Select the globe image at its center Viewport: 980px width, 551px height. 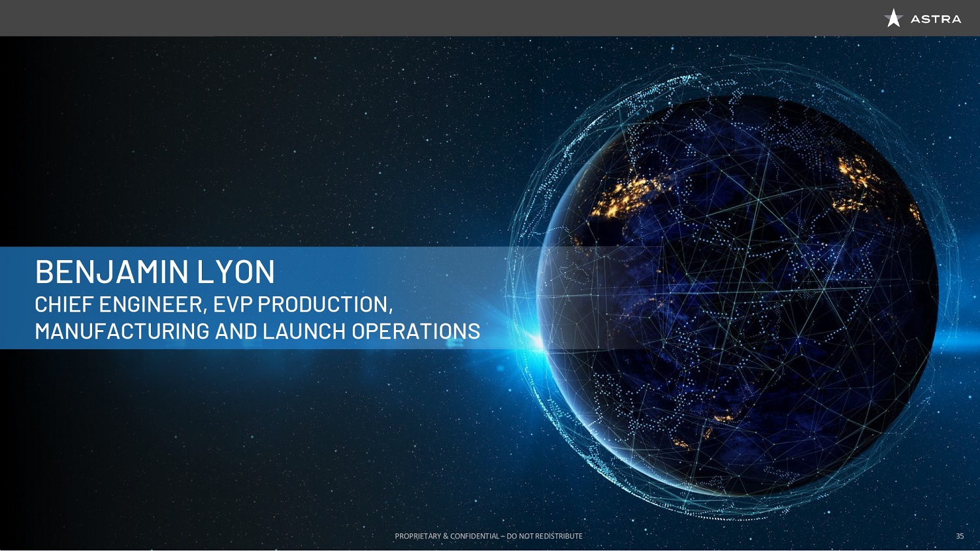(x=737, y=294)
